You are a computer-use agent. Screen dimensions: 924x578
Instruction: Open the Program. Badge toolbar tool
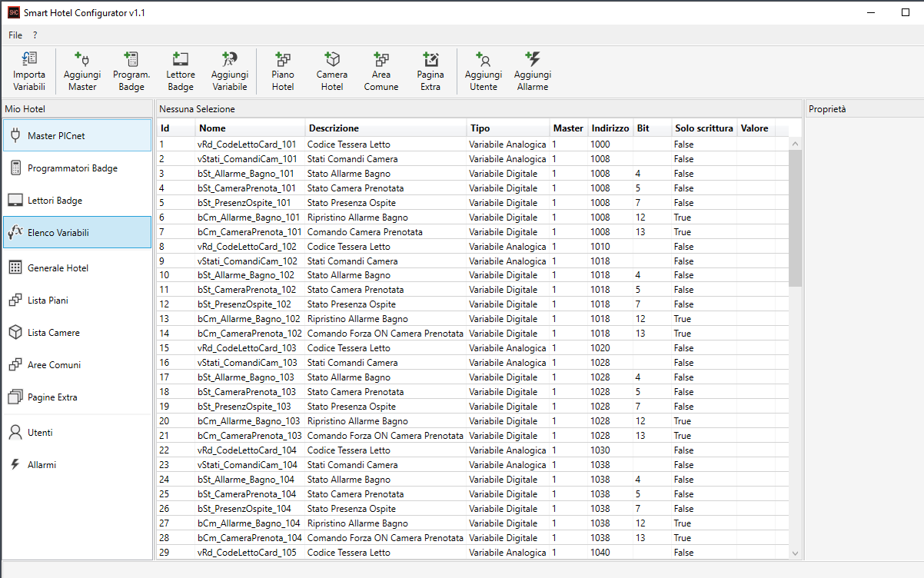[131, 71]
